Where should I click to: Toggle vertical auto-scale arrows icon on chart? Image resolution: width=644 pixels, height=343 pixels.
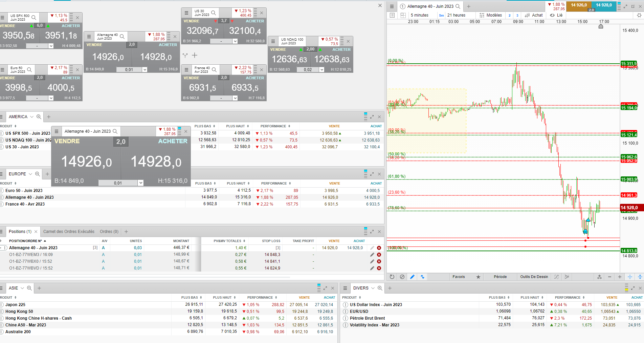(640, 277)
